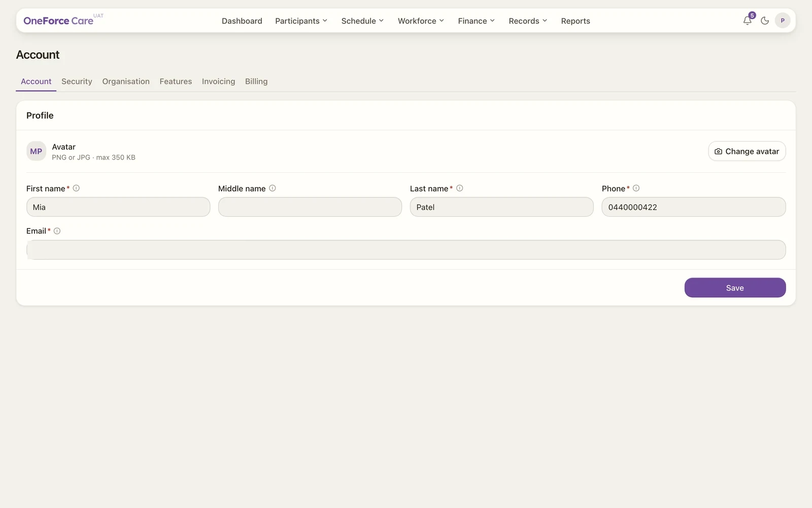
Task: Switch to the Billing tab
Action: pos(256,81)
